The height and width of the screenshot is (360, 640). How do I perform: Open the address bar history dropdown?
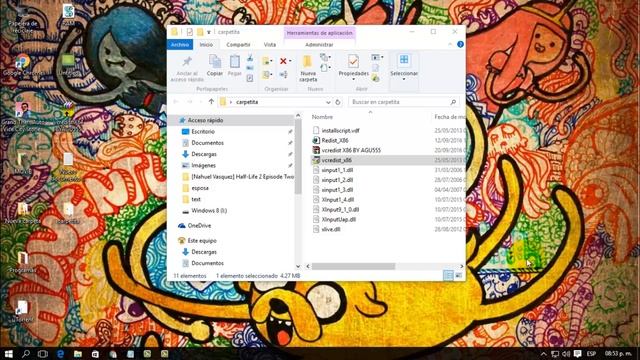click(x=328, y=102)
